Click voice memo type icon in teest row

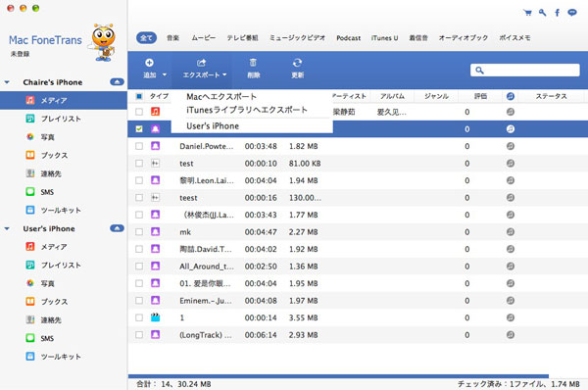[155, 197]
